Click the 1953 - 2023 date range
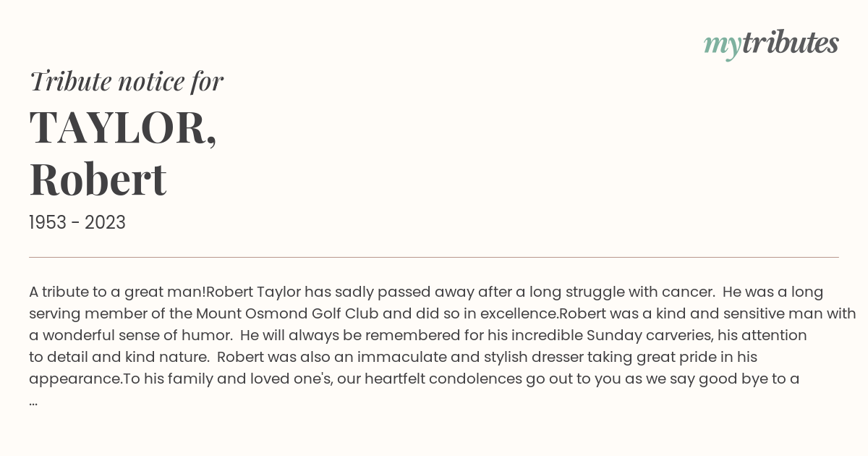Image resolution: width=868 pixels, height=456 pixels. (77, 223)
